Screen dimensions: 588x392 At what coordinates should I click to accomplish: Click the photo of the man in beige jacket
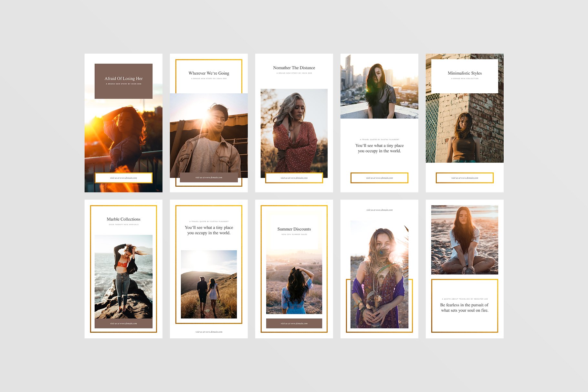point(209,136)
